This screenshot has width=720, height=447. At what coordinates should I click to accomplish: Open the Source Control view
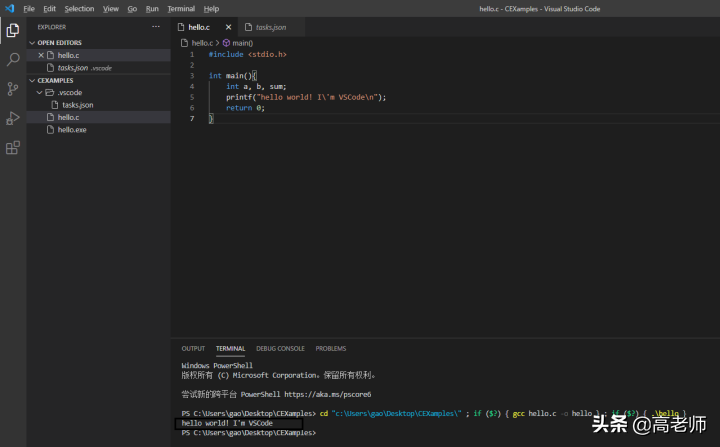[x=13, y=89]
